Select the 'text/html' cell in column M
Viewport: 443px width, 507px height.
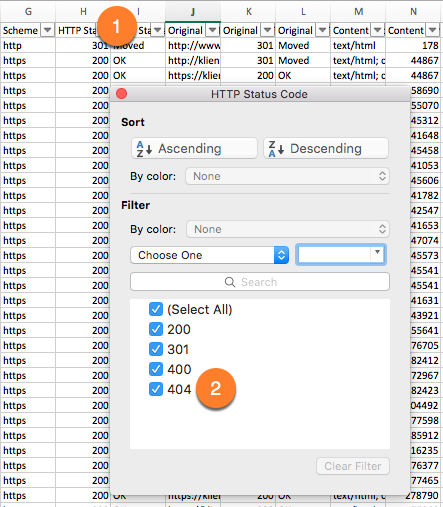(x=358, y=45)
